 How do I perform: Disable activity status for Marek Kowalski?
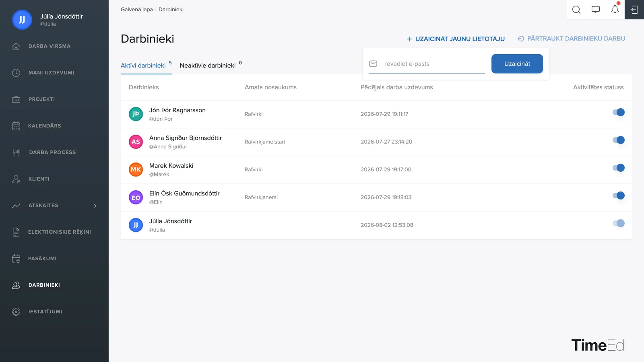pos(618,168)
